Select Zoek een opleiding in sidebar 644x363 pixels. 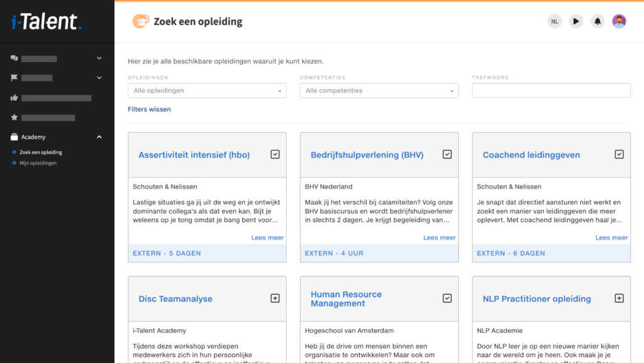pos(41,152)
